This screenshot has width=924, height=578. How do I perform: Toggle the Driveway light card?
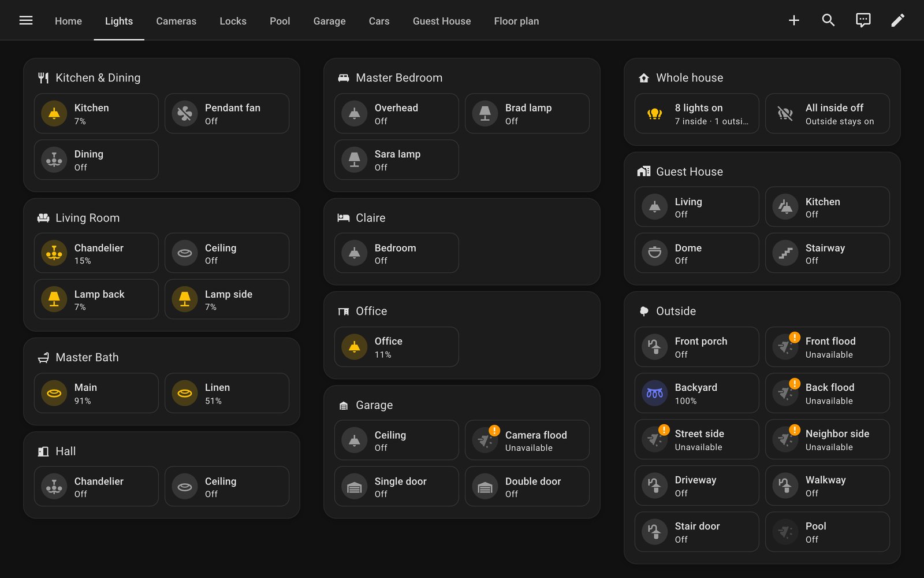coord(697,486)
